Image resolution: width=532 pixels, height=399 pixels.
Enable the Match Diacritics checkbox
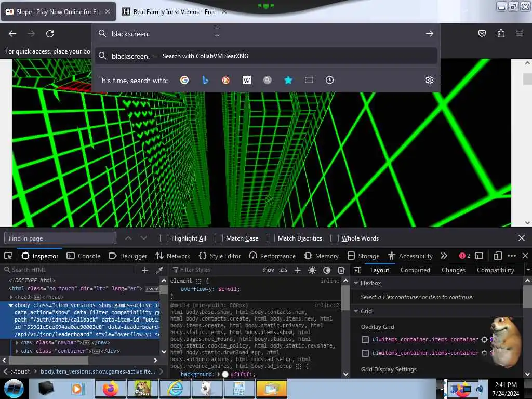pos(270,238)
